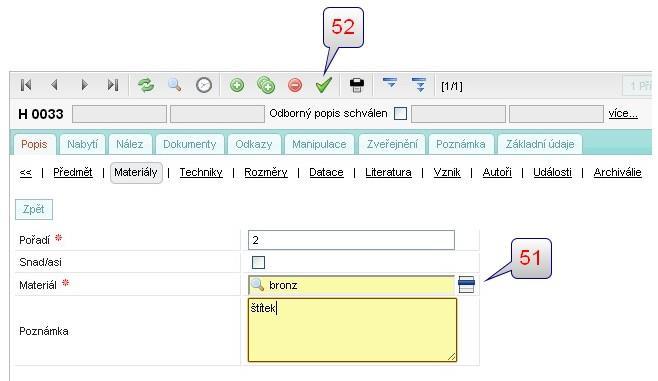Open the Události section link
This screenshot has height=381, width=658.
pyautogui.click(x=552, y=172)
